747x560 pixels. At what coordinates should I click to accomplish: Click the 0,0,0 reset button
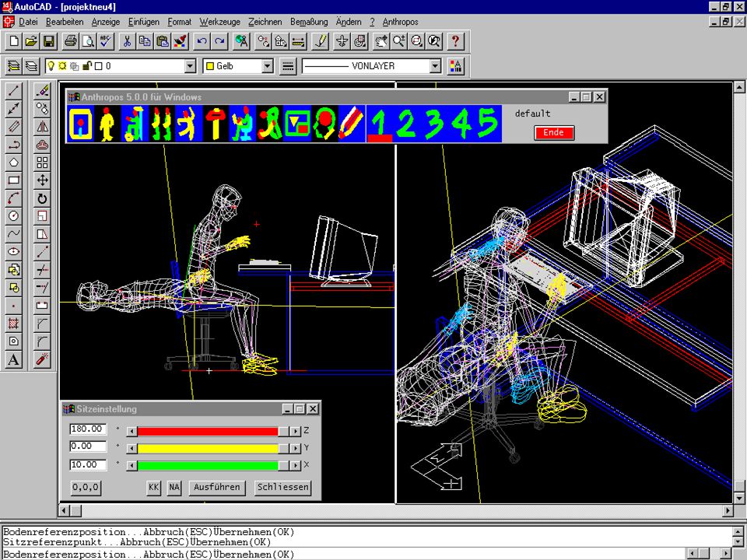(86, 487)
